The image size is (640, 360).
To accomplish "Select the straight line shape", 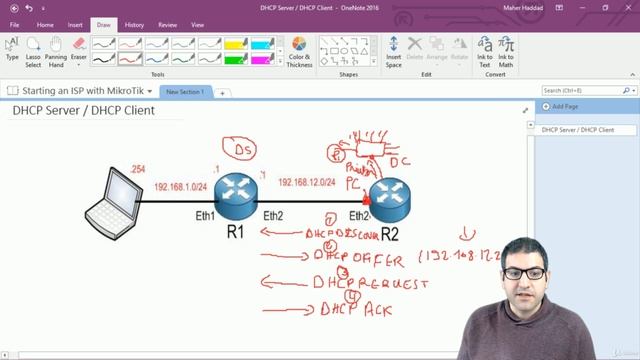I will (x=324, y=42).
